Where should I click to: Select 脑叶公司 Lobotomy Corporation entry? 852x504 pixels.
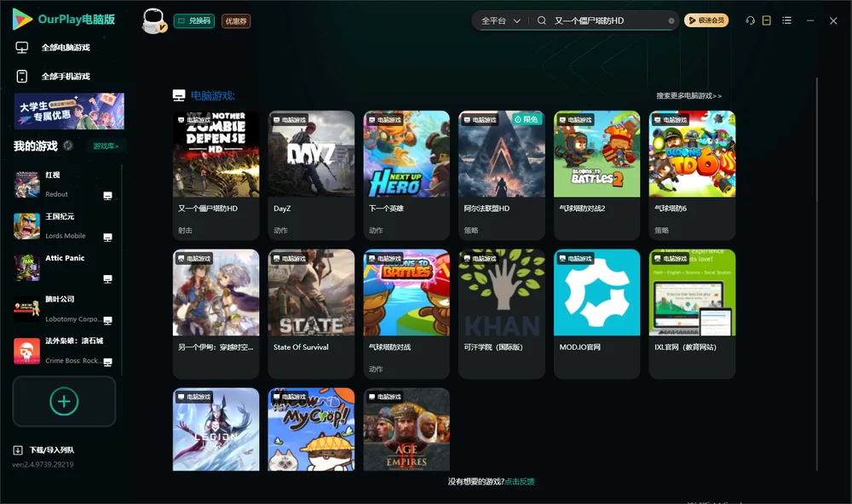point(64,309)
